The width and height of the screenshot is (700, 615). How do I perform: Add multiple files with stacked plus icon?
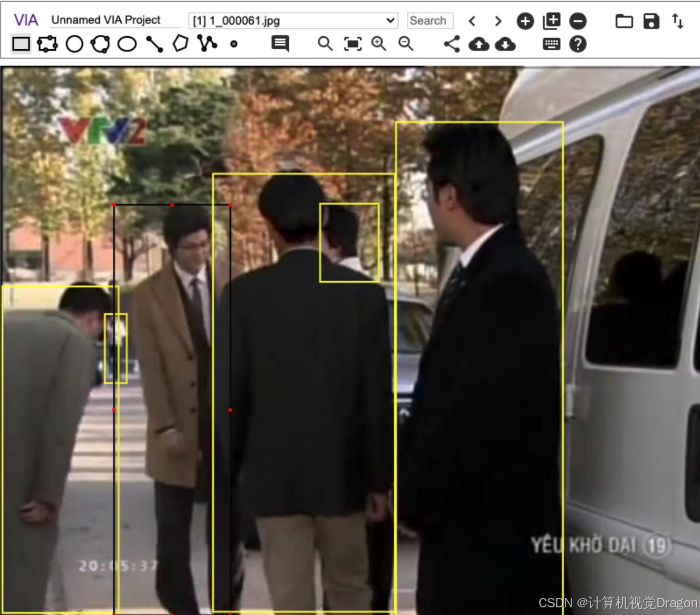pos(551,21)
